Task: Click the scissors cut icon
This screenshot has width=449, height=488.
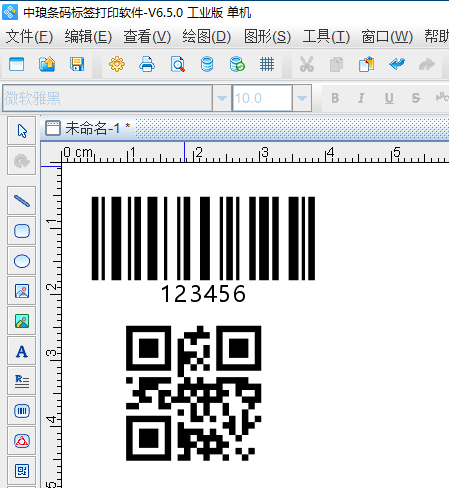Action: [x=307, y=64]
